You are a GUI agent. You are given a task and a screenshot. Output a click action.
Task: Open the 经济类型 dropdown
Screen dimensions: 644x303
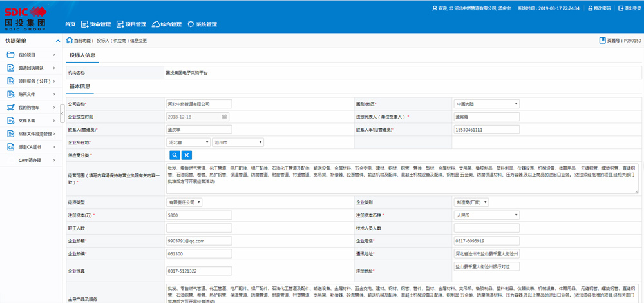tap(184, 202)
